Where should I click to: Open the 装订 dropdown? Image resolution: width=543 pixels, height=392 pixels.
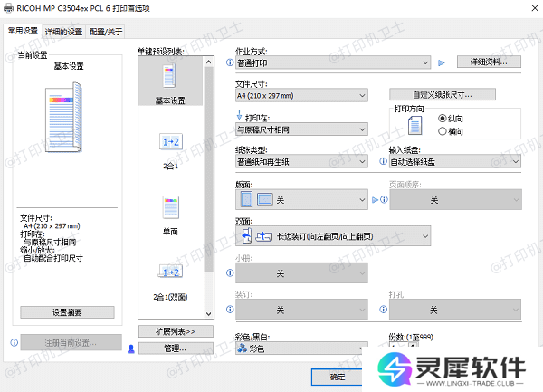[x=301, y=310]
